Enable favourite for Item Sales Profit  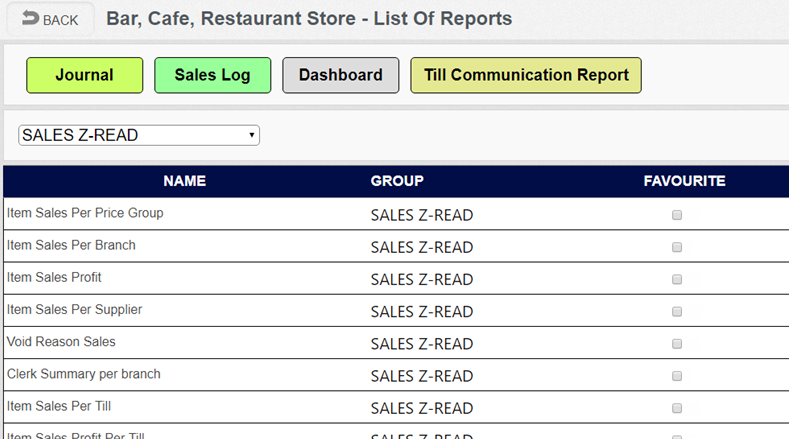click(677, 279)
